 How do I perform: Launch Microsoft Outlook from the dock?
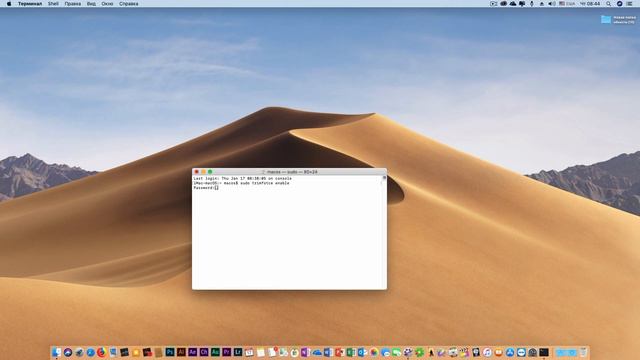(x=362, y=352)
